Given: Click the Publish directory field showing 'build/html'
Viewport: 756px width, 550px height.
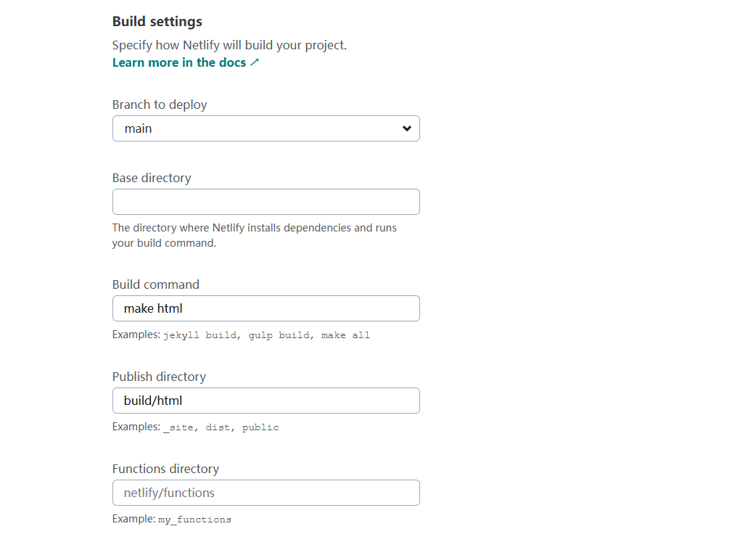Looking at the screenshot, I should 266,401.
